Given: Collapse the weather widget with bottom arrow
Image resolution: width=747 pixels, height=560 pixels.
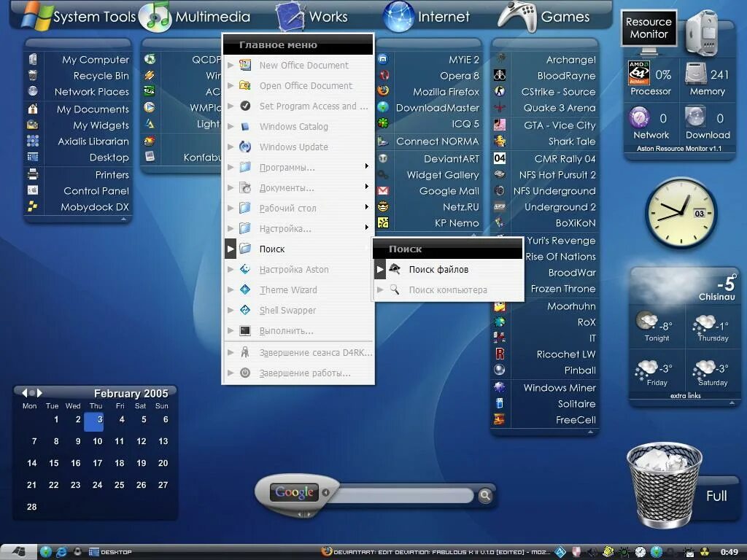Looking at the screenshot, I should pos(732,402).
